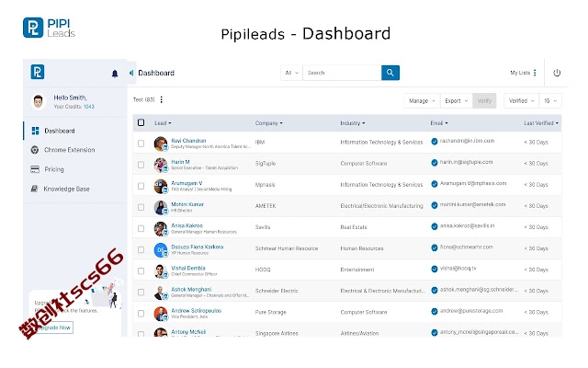The image size is (588, 368).
Task: Click into the Search input field
Action: pyautogui.click(x=342, y=73)
